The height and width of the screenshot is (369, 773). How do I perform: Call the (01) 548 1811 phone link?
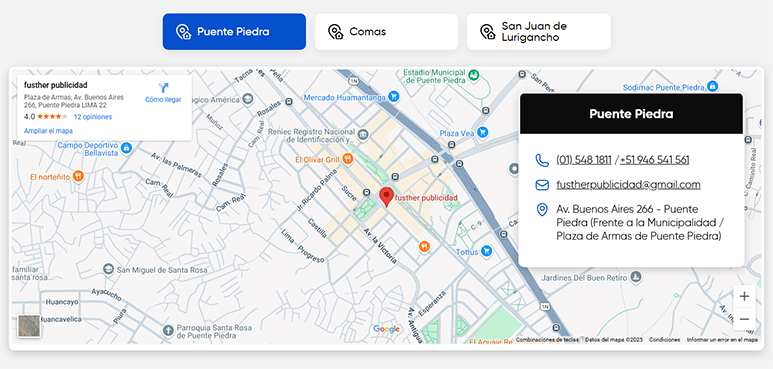click(584, 160)
